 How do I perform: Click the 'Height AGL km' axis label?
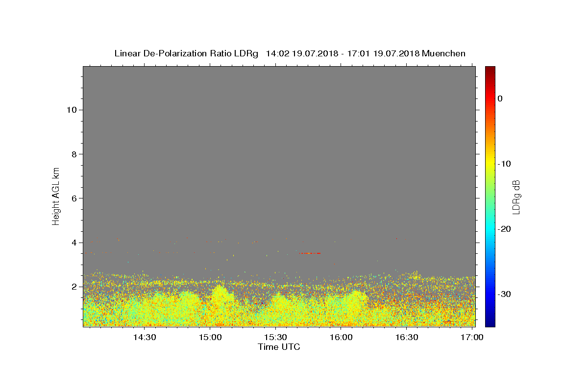coord(56,196)
